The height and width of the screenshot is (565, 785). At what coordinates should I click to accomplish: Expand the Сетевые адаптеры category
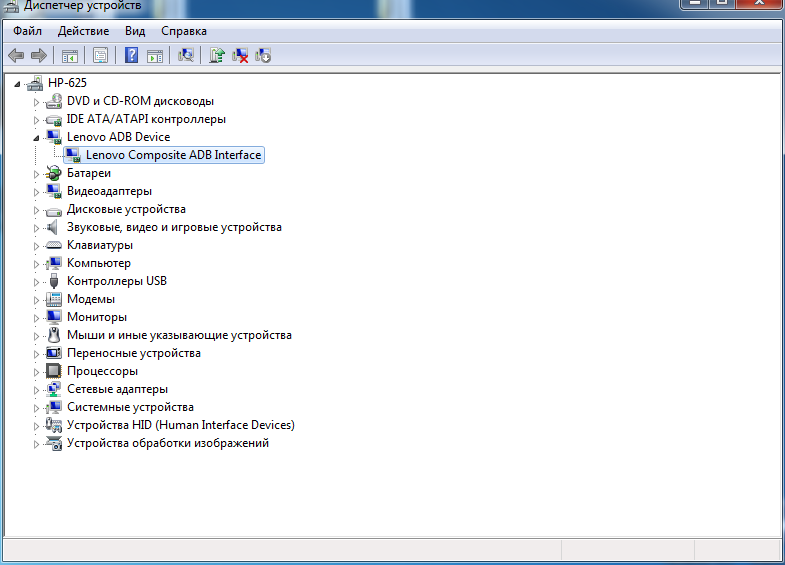coord(37,389)
